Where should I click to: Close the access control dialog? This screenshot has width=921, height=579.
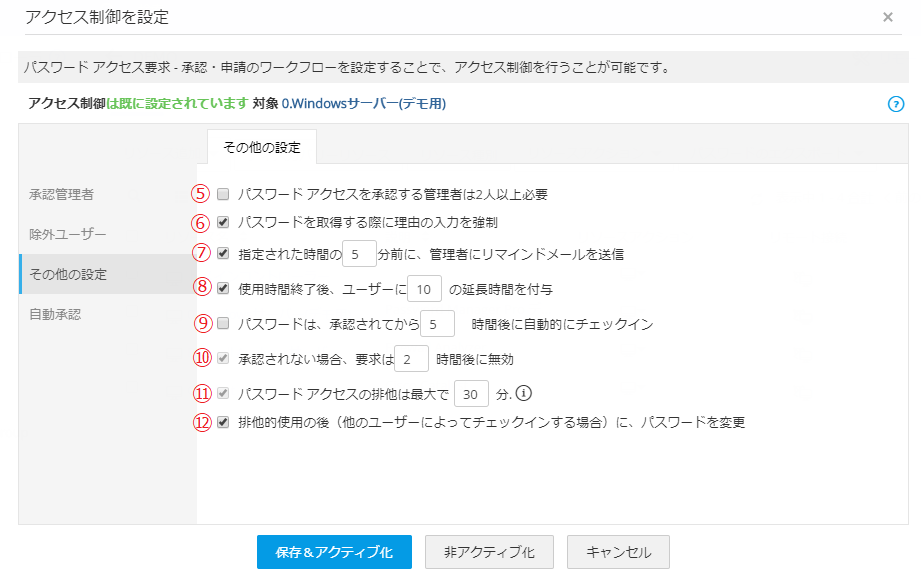(x=888, y=17)
